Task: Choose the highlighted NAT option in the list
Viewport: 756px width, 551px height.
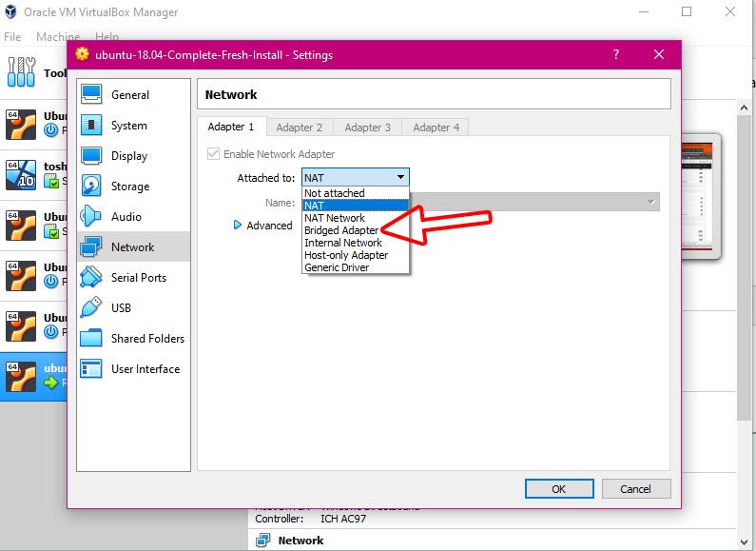Action: point(356,206)
